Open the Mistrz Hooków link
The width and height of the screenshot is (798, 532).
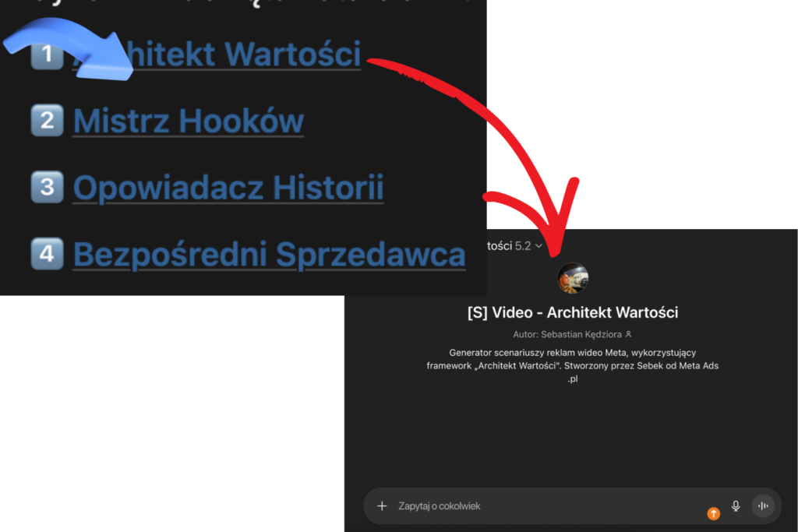(x=189, y=121)
